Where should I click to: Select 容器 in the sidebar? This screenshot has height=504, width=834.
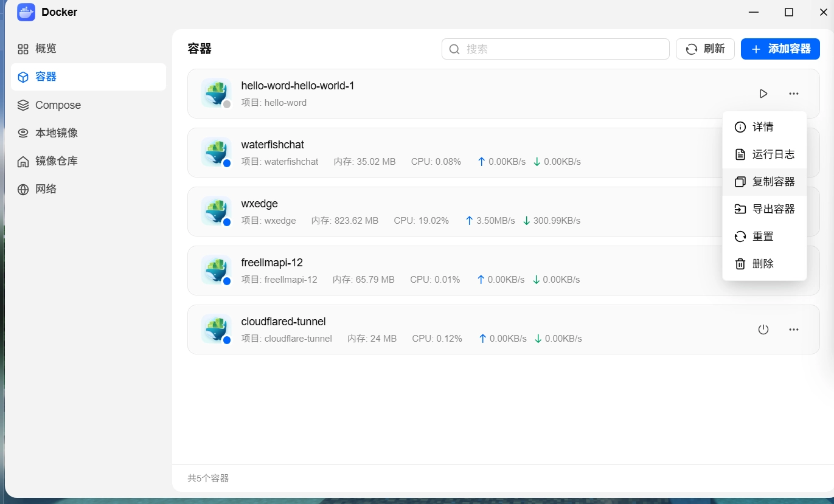tap(88, 77)
